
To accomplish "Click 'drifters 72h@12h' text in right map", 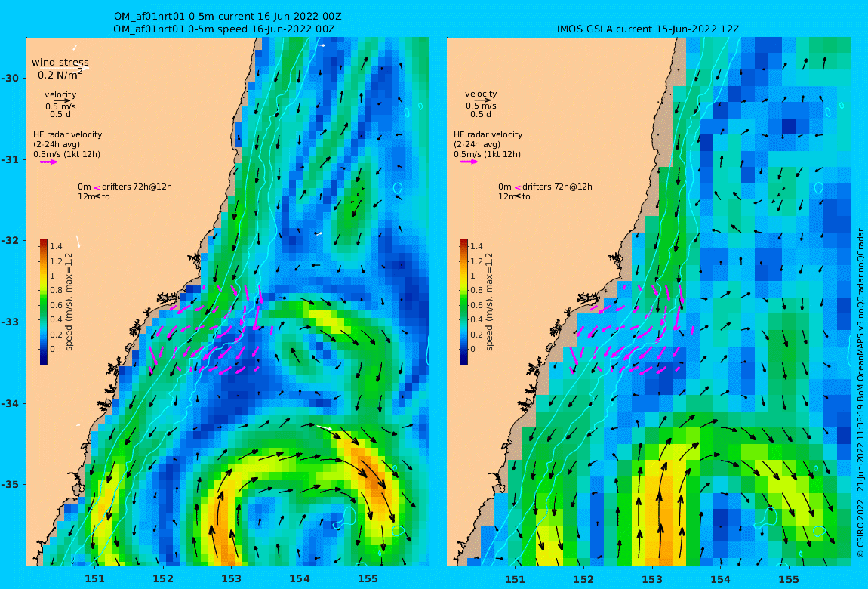I will point(557,187).
